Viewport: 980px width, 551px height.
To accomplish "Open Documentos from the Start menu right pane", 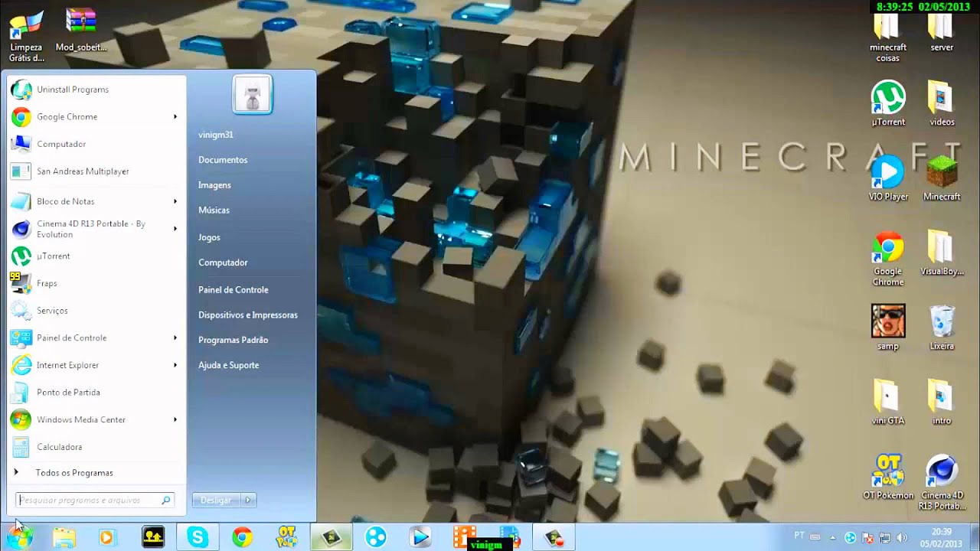I will (x=223, y=160).
